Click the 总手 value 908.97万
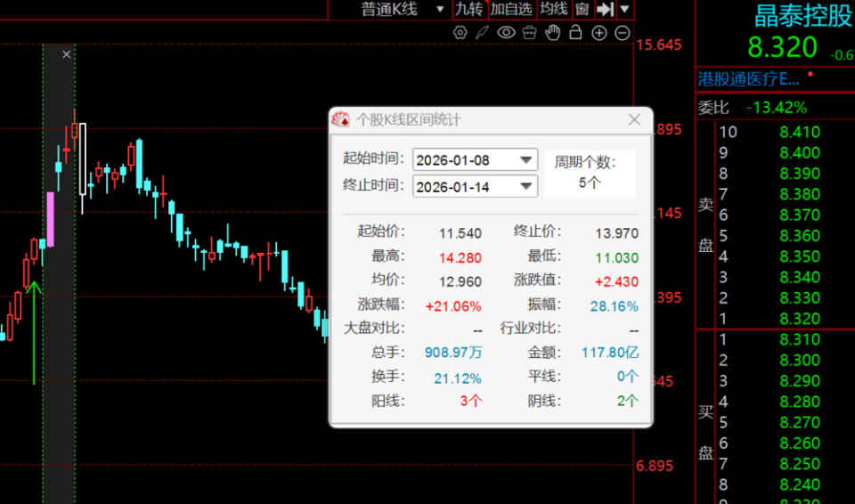Screen dimensions: 855x504 [x=453, y=353]
